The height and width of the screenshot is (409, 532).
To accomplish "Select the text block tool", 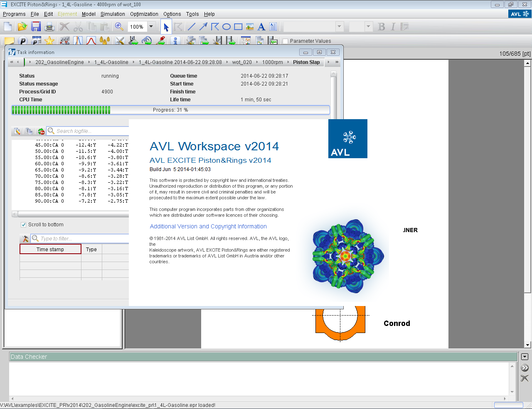I will 273,27.
